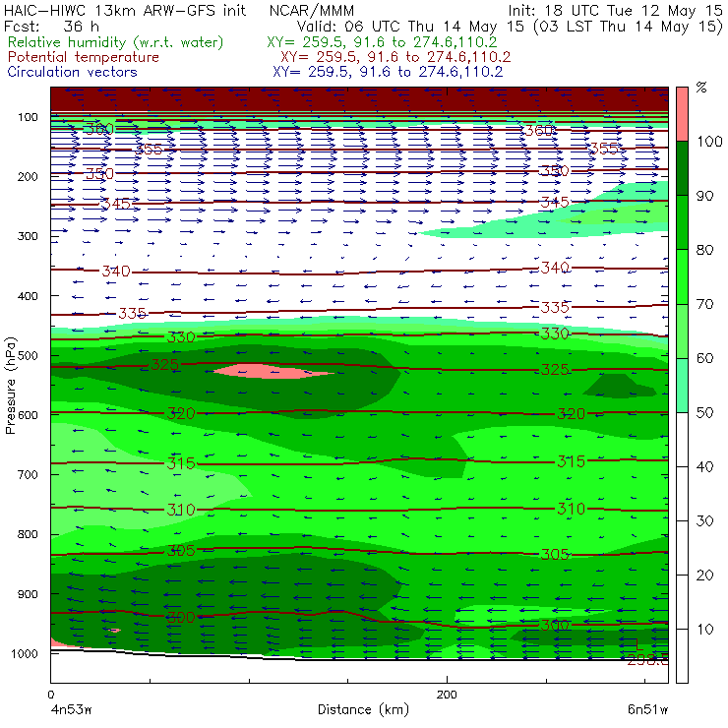Pick the 60–70% light green colorbar segment
This screenshot has height=728, width=728.
[682, 331]
